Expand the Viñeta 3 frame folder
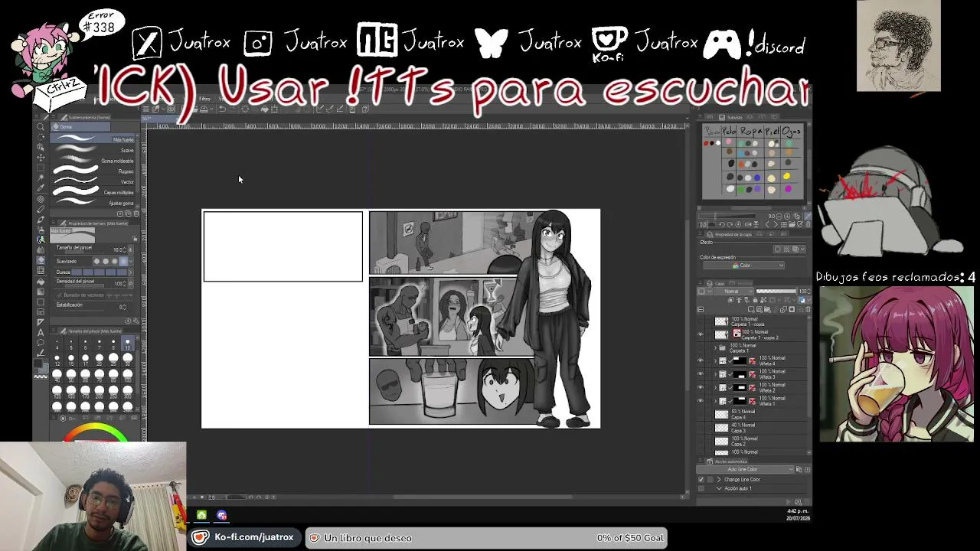Image resolution: width=980 pixels, height=551 pixels. pyautogui.click(x=715, y=374)
